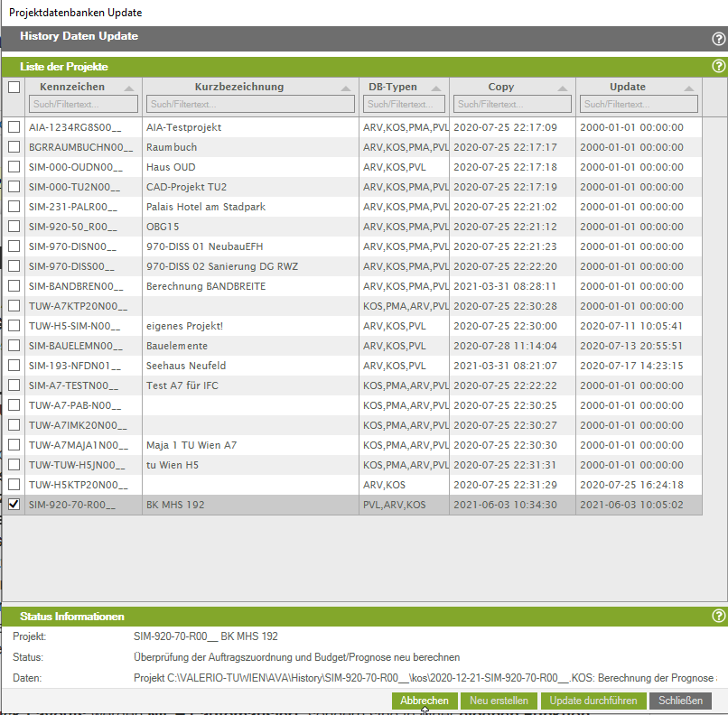Focus the Kurzbezeichnung search filter field
728x715 pixels.
click(249, 105)
